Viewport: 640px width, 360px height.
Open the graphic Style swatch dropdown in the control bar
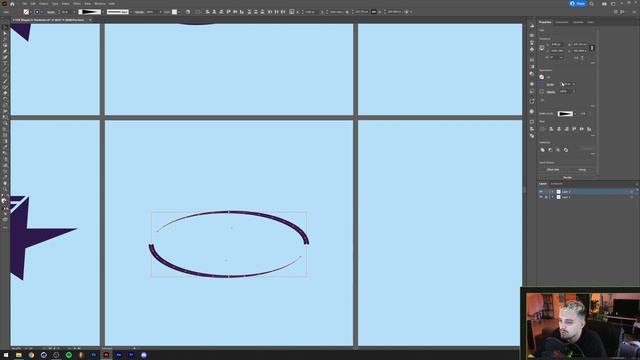180,12
